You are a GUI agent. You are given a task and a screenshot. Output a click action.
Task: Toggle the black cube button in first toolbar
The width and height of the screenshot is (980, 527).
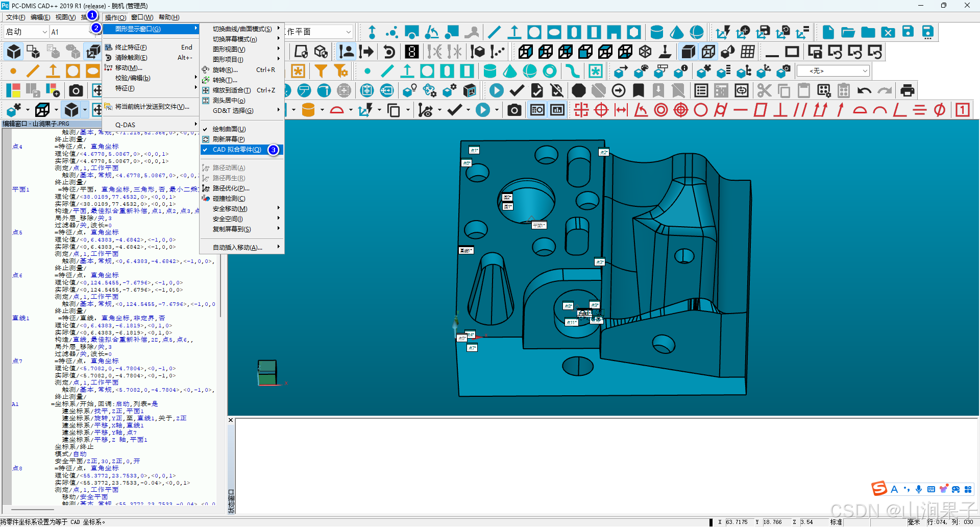click(14, 52)
